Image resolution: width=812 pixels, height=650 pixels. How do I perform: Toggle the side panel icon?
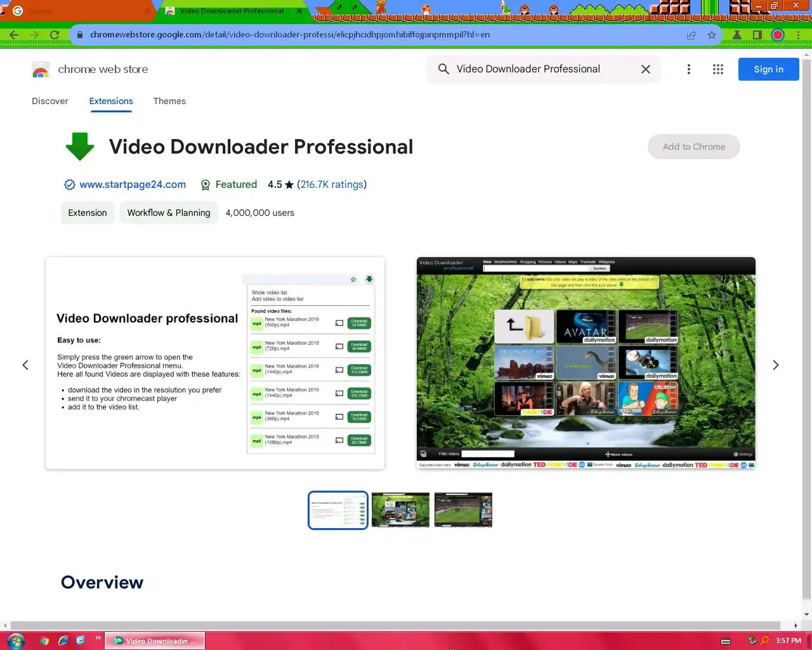coord(757,35)
